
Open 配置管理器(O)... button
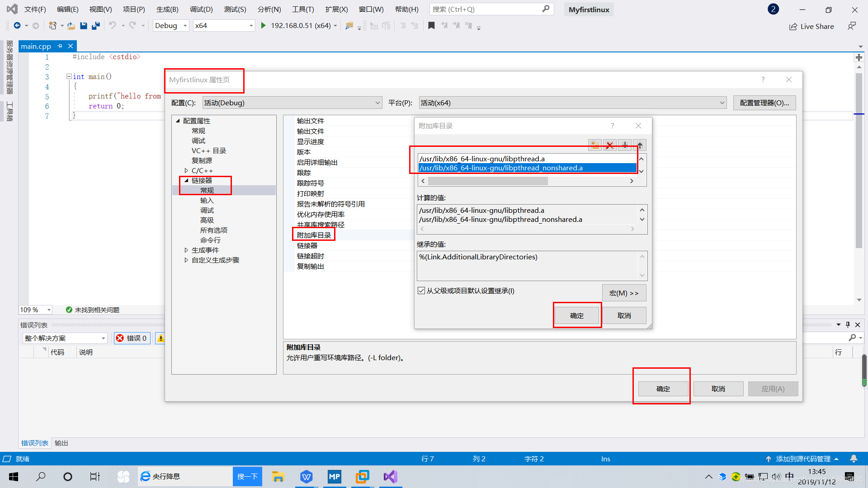tap(764, 103)
